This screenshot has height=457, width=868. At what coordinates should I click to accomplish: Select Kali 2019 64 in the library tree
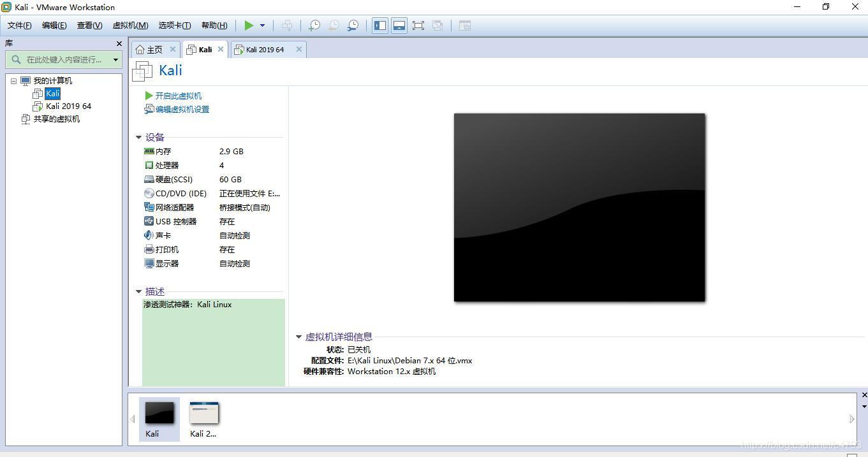[68, 106]
